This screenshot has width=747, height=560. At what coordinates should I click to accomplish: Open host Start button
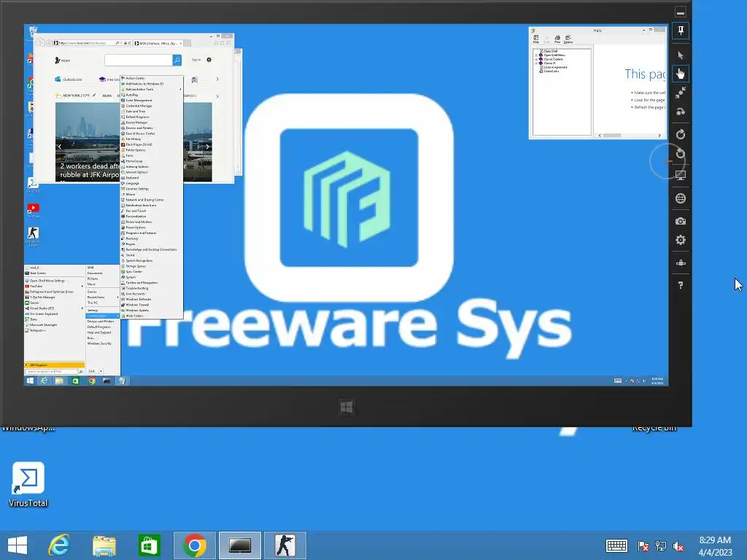click(x=18, y=545)
